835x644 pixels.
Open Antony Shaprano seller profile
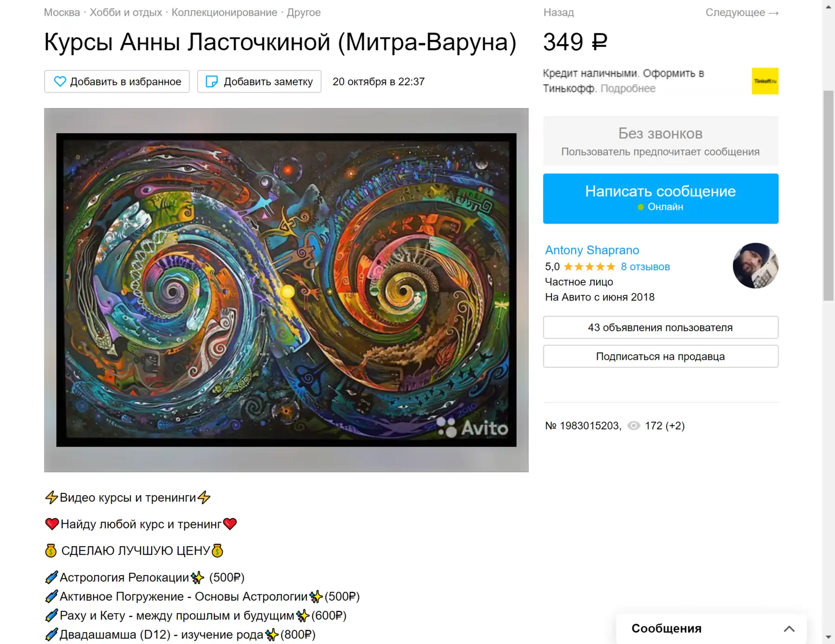point(592,250)
